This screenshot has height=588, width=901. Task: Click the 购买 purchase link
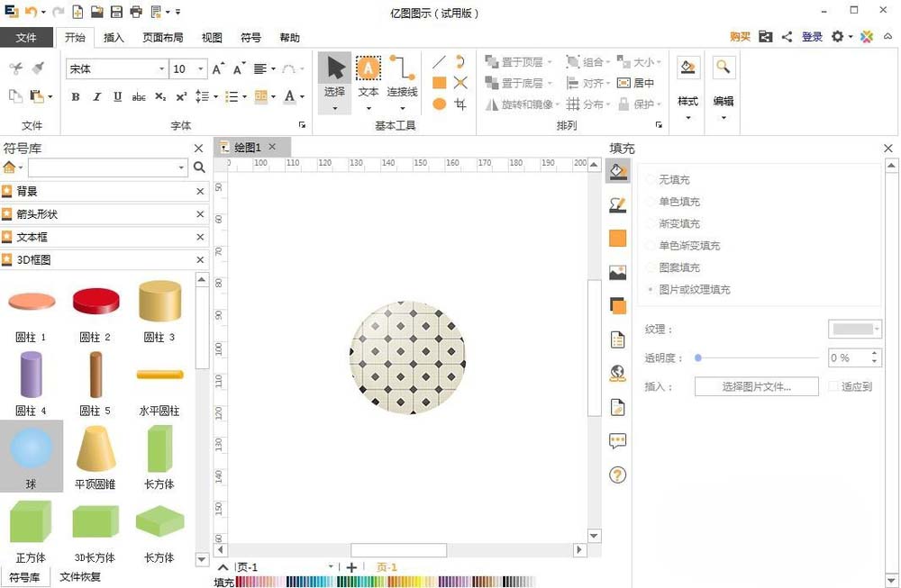pyautogui.click(x=740, y=37)
